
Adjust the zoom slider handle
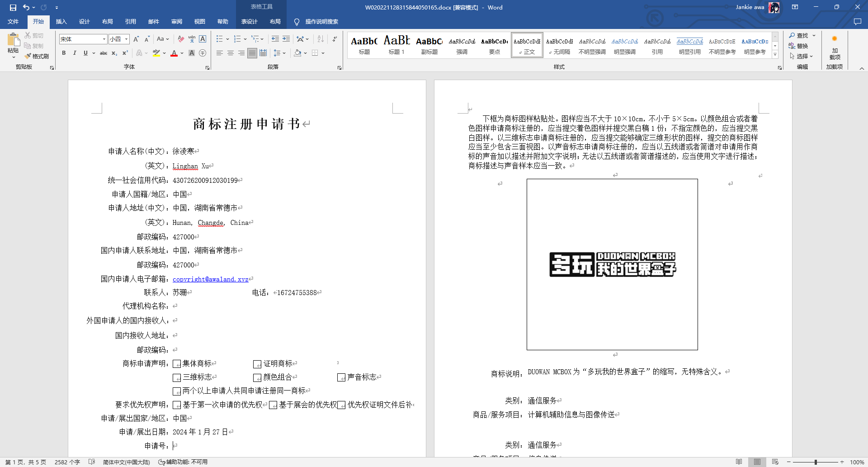pos(816,462)
